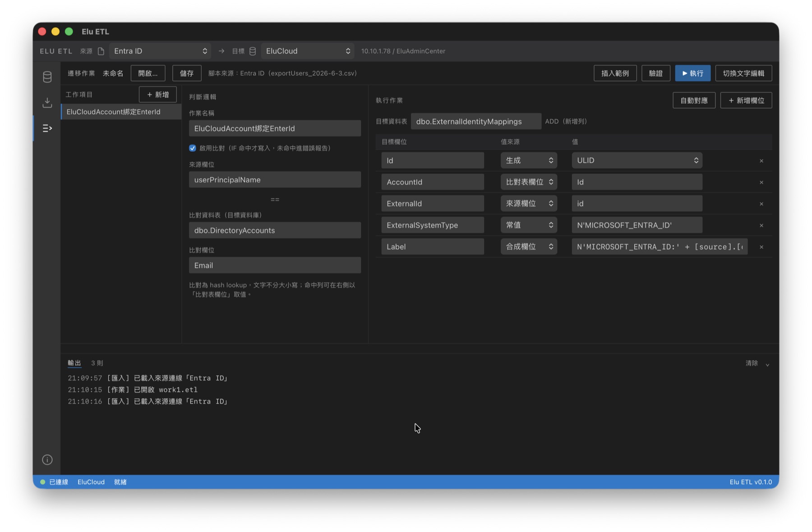Open value source dropdown for ExternalId row

pos(529,204)
